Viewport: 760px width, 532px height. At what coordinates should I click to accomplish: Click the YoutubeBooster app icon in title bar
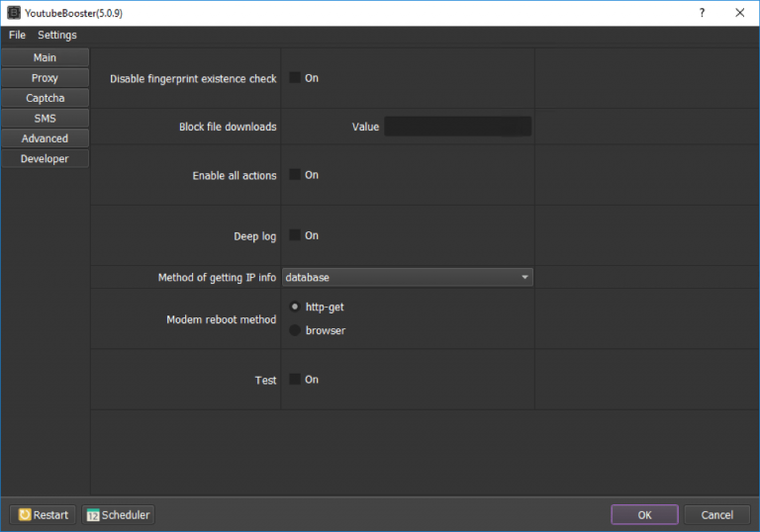point(14,13)
